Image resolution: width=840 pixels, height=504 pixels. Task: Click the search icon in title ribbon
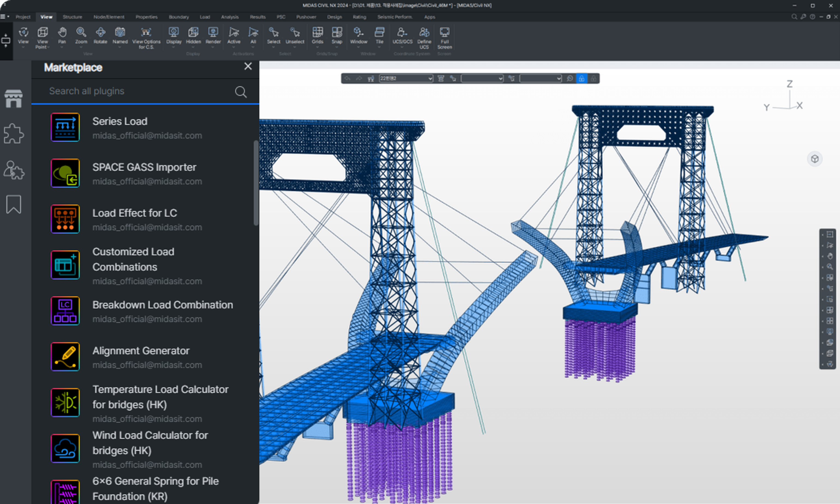click(x=794, y=17)
